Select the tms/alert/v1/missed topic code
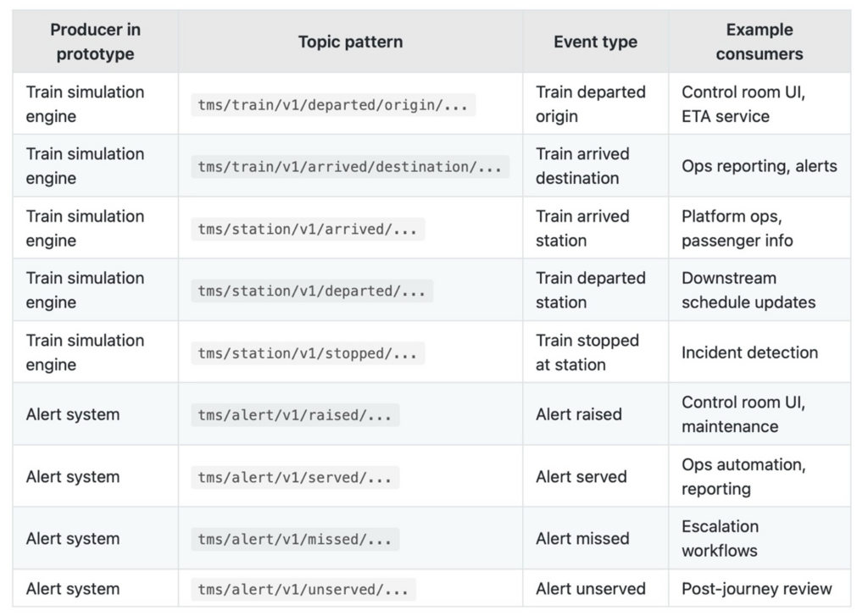Viewport: 868px width, 616px height. coord(294,539)
